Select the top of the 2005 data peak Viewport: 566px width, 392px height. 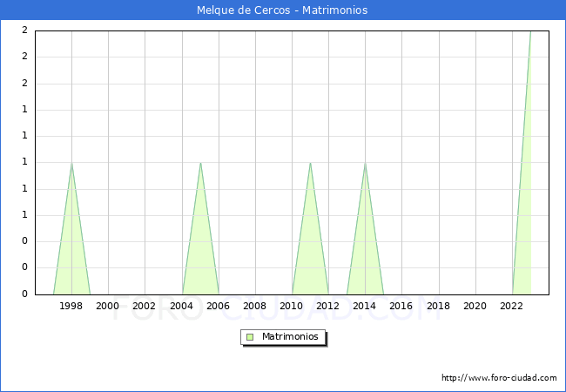[200, 163]
